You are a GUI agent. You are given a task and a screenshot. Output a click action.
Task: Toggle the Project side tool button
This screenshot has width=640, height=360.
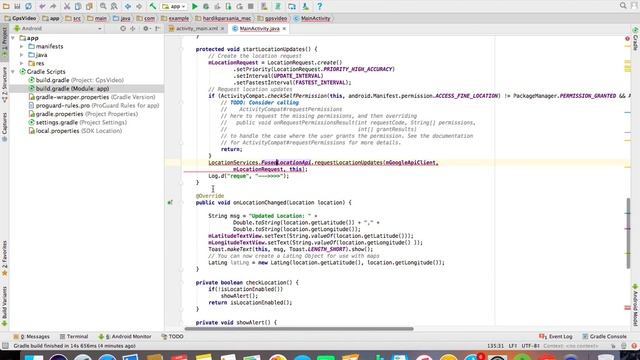[4, 42]
